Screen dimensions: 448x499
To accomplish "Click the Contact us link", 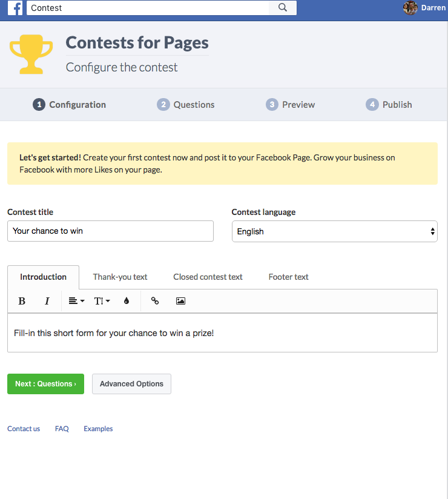I will [x=24, y=428].
